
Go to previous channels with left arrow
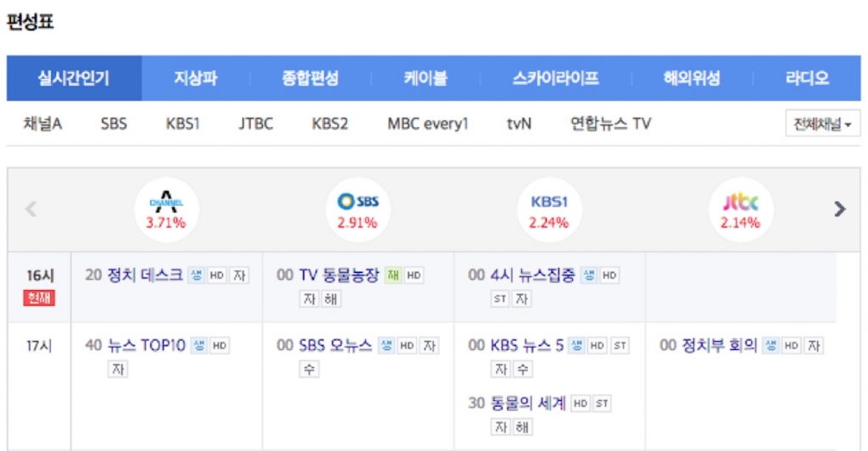click(x=31, y=209)
